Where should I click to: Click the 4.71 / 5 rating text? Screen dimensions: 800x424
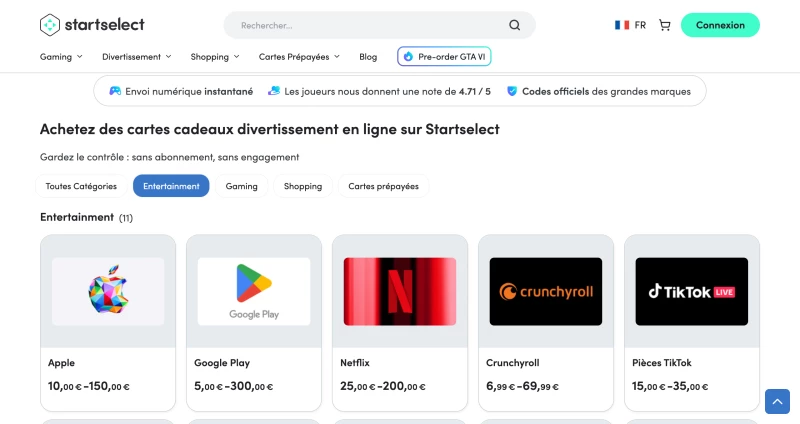[474, 91]
